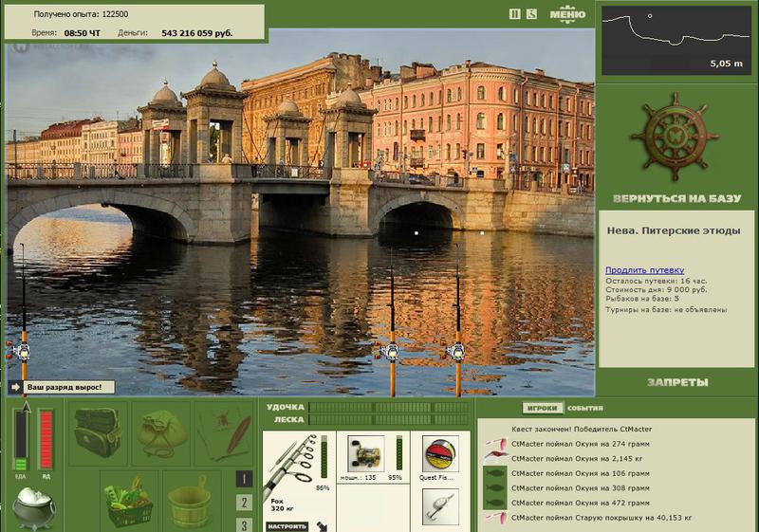The image size is (759, 532).
Task: Click the Quest Fi... line spool icon
Action: pyautogui.click(x=440, y=453)
